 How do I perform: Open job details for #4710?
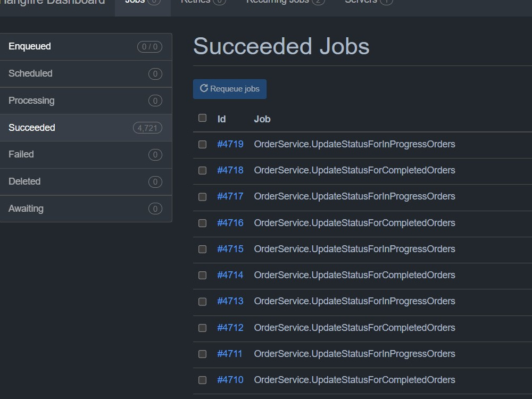point(230,380)
